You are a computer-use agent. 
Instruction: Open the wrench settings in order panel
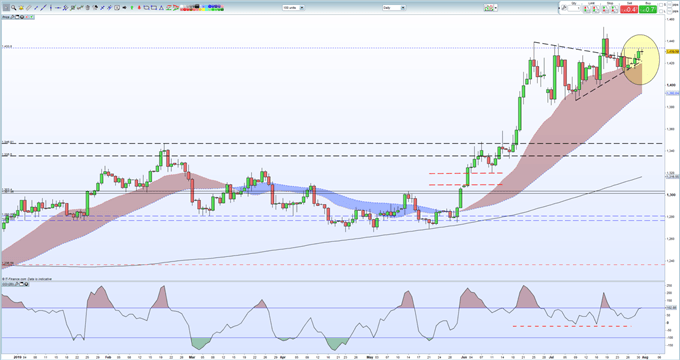pos(564,8)
